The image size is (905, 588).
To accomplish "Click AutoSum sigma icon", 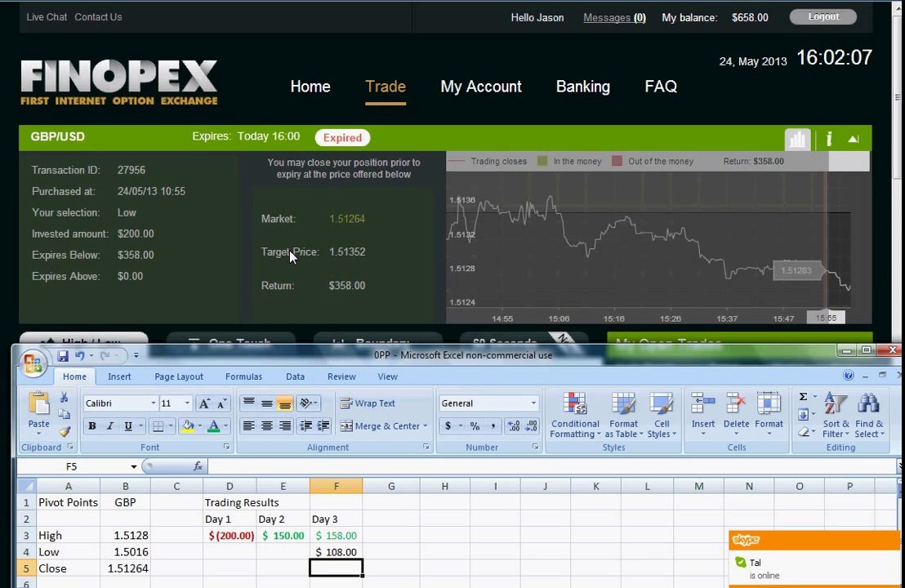I will 803,397.
